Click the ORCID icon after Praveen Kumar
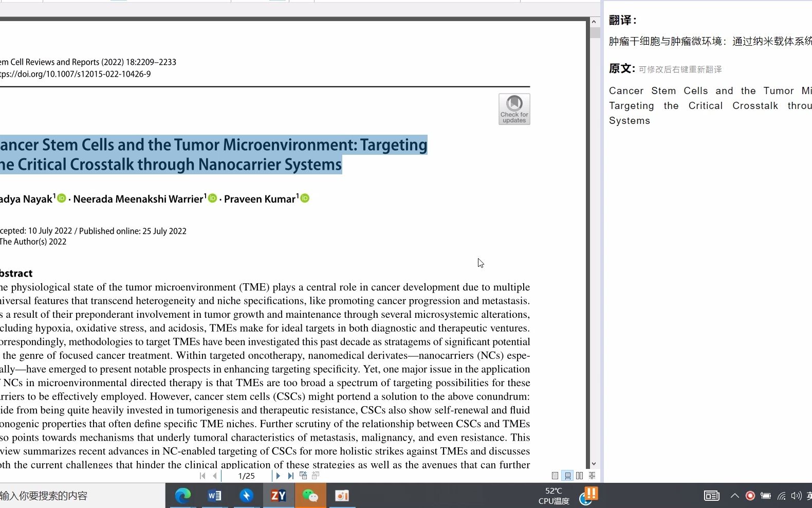Image resolution: width=812 pixels, height=508 pixels. tap(305, 198)
